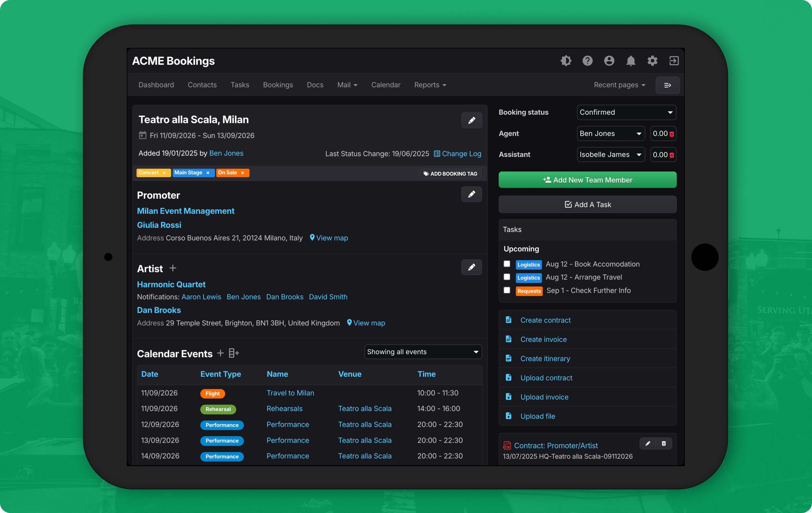Viewport: 812px width, 513px height.
Task: Open the settings gear
Action: pyautogui.click(x=652, y=61)
